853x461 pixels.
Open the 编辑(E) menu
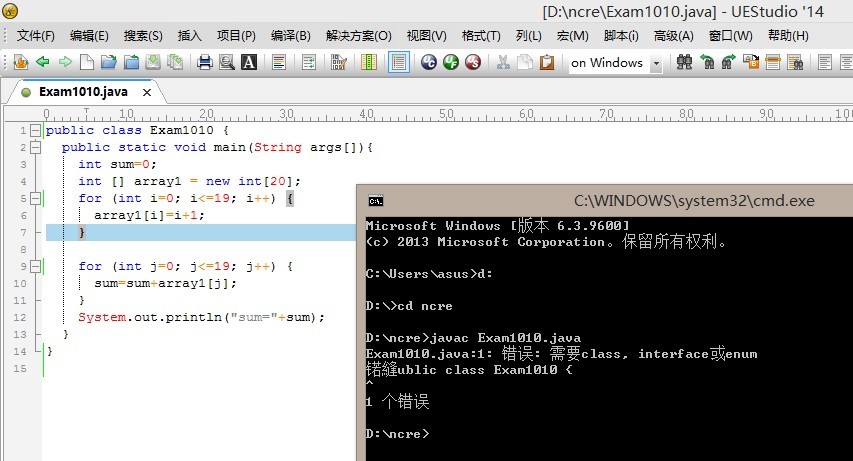(x=89, y=35)
